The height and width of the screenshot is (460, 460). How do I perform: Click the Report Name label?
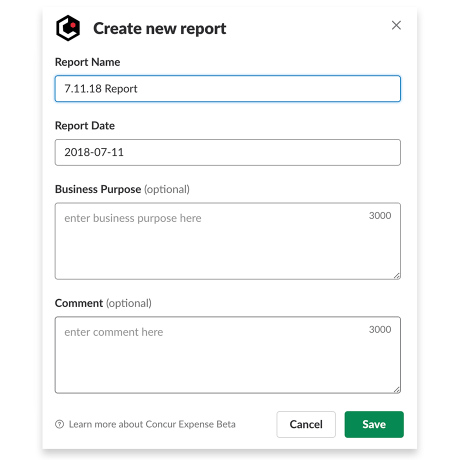tap(87, 62)
